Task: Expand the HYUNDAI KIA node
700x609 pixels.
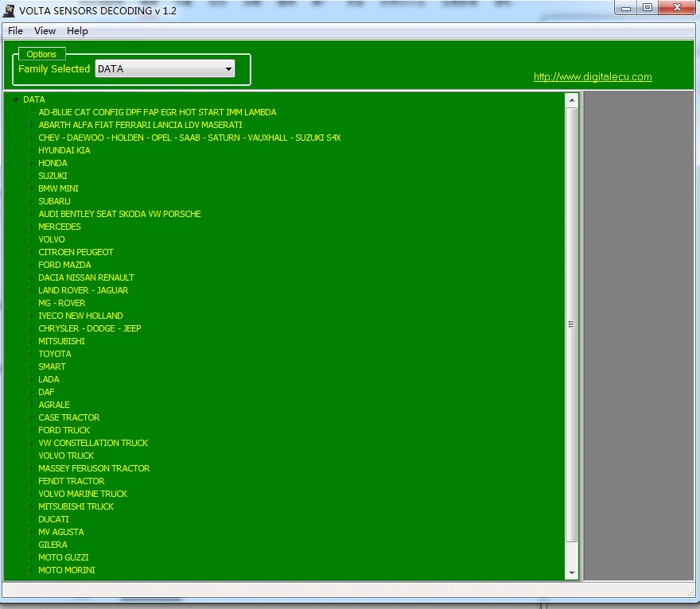Action: (30, 150)
